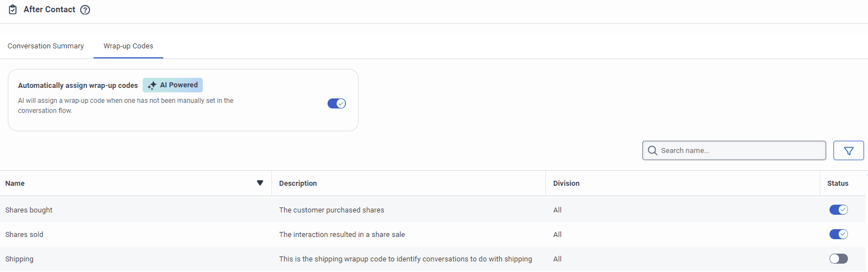
Task: Turn off the Shares sold status toggle
Action: (x=838, y=234)
